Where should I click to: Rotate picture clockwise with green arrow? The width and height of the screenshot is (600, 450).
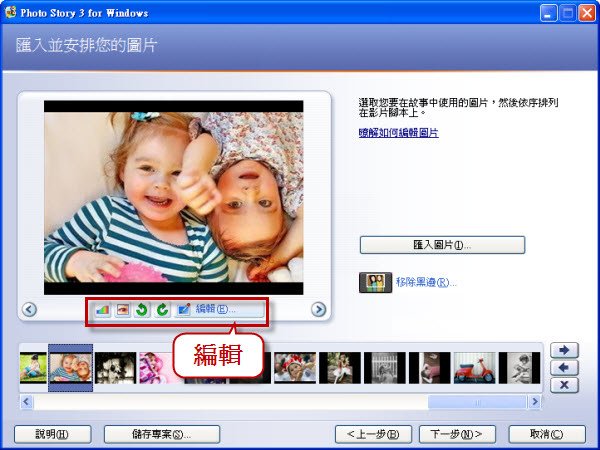click(163, 310)
